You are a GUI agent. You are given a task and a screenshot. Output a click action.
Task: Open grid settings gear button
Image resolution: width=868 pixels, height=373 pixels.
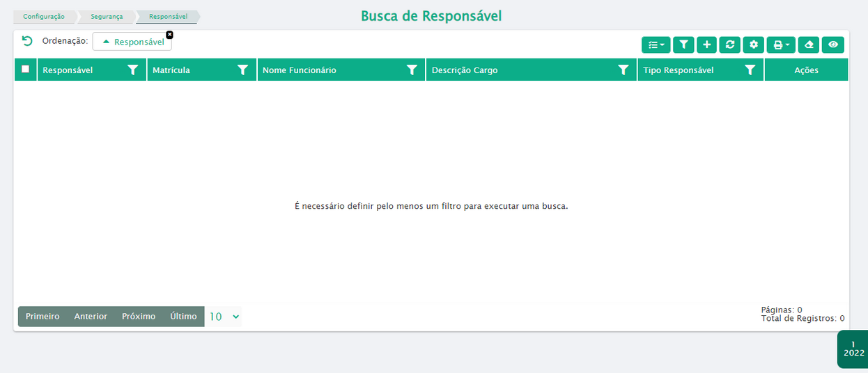(x=753, y=45)
